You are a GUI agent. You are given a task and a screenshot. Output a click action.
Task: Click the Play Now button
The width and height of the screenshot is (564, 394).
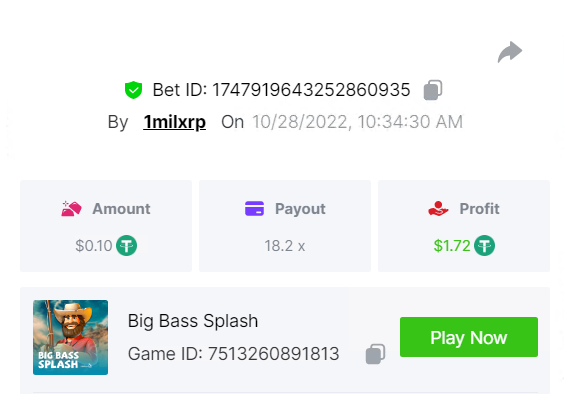point(469,337)
